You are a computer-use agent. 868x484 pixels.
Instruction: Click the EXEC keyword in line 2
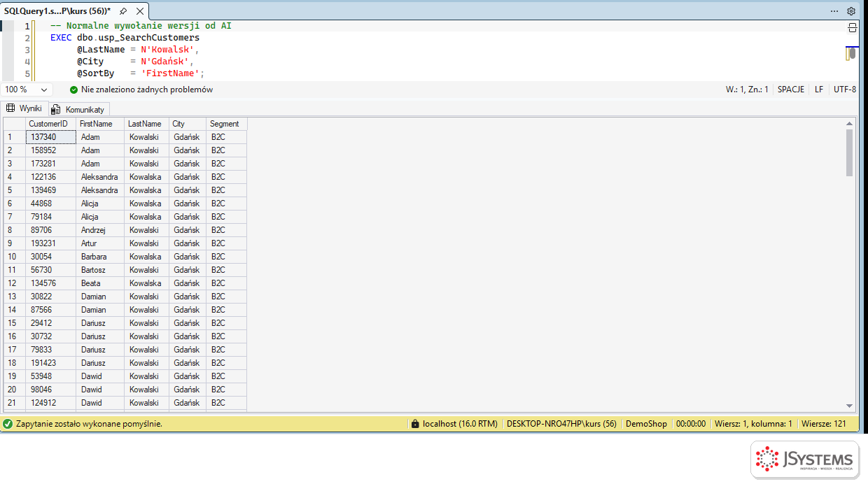click(61, 37)
